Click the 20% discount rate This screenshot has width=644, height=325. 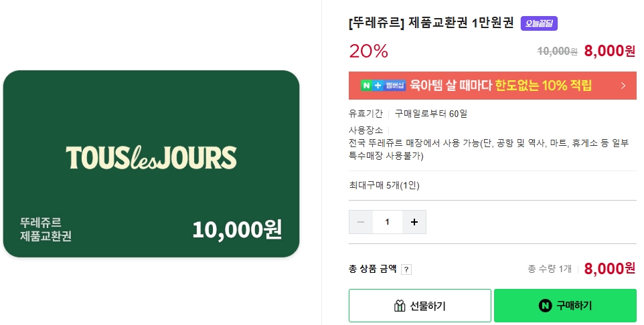tap(368, 51)
